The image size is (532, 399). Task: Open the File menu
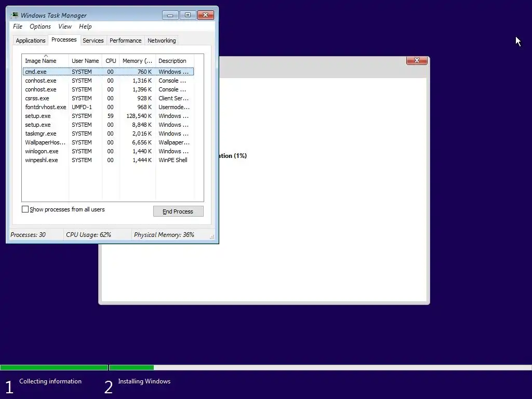[18, 26]
